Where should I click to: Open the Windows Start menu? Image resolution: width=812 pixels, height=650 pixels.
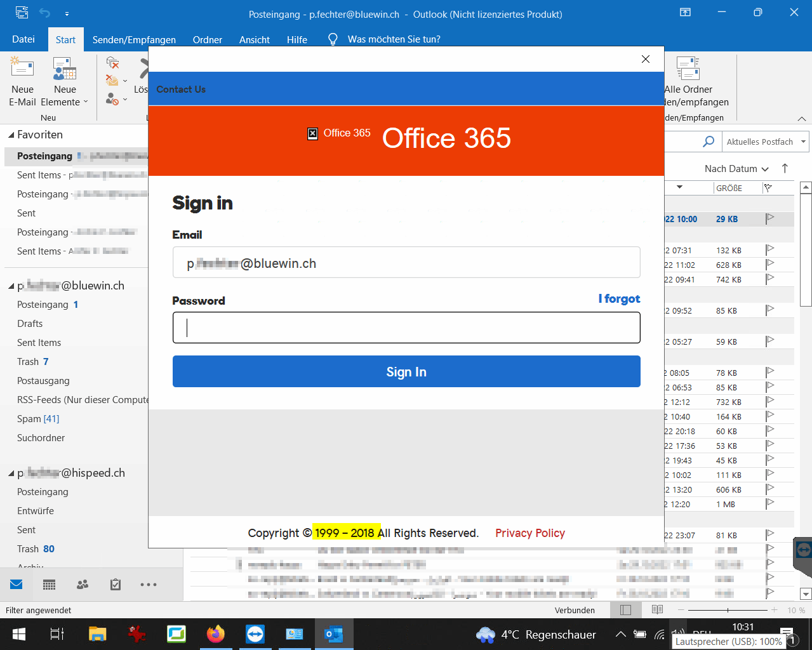(18, 634)
